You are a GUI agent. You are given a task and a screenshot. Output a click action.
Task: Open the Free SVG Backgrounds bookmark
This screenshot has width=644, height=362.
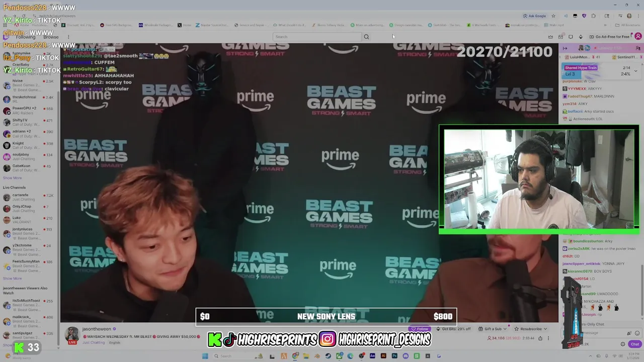116,25
